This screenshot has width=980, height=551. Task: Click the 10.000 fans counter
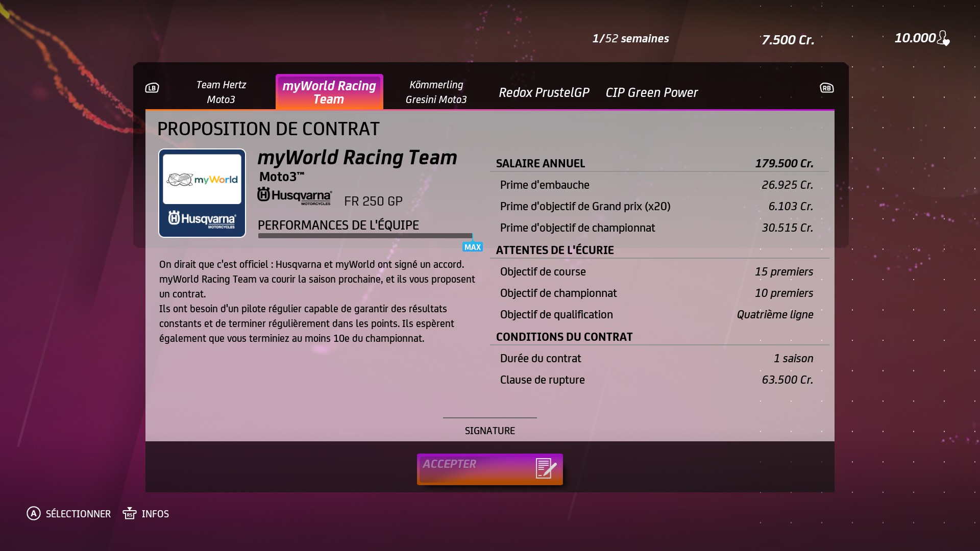[x=915, y=38]
